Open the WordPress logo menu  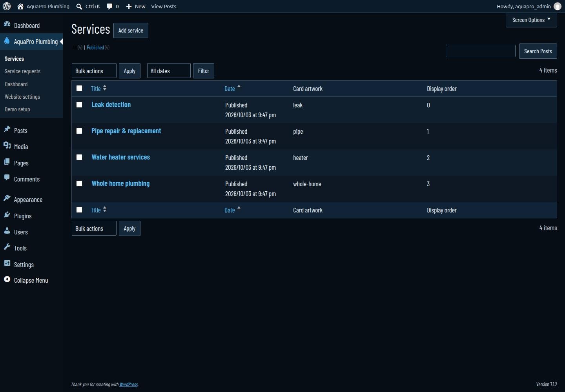coord(7,6)
